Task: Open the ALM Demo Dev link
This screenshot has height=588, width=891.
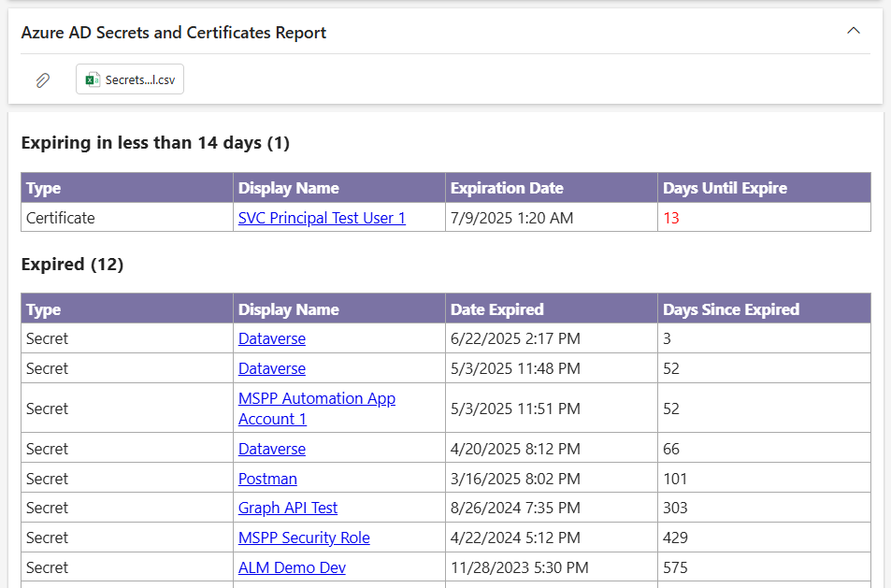Action: click(x=292, y=567)
